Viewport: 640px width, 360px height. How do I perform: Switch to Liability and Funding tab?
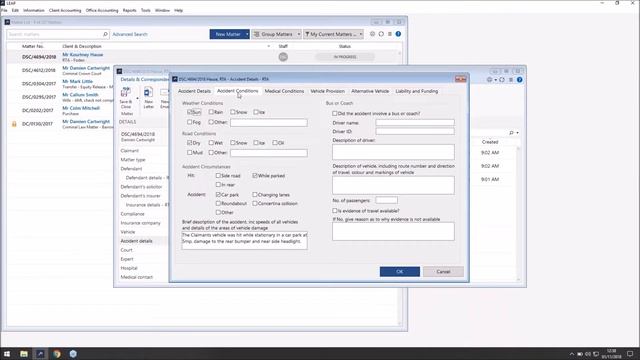coord(417,91)
